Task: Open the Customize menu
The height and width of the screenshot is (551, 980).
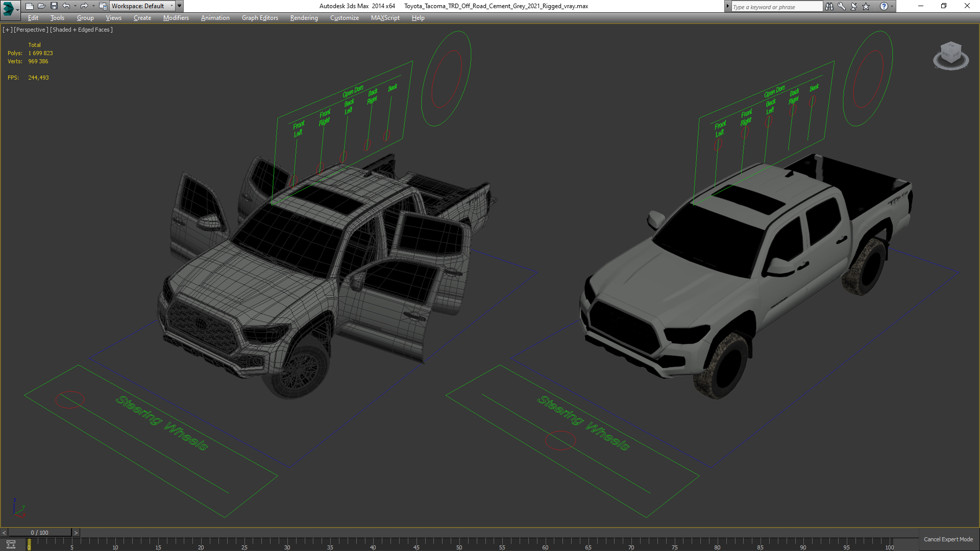Action: 345,18
